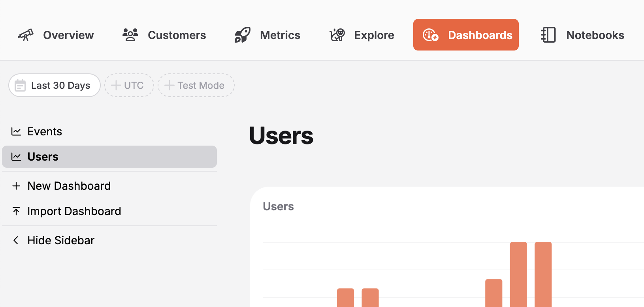Click the chart icon beside Events
644x307 pixels.
click(x=16, y=131)
